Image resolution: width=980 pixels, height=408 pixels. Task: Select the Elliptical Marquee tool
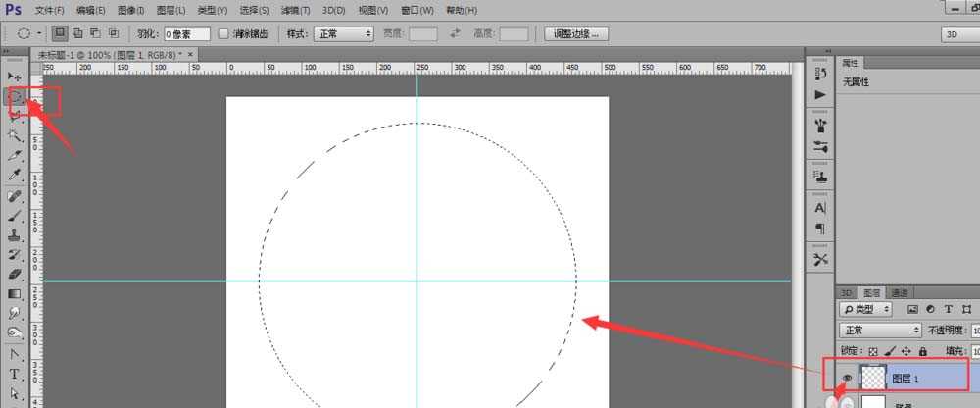tap(16, 96)
